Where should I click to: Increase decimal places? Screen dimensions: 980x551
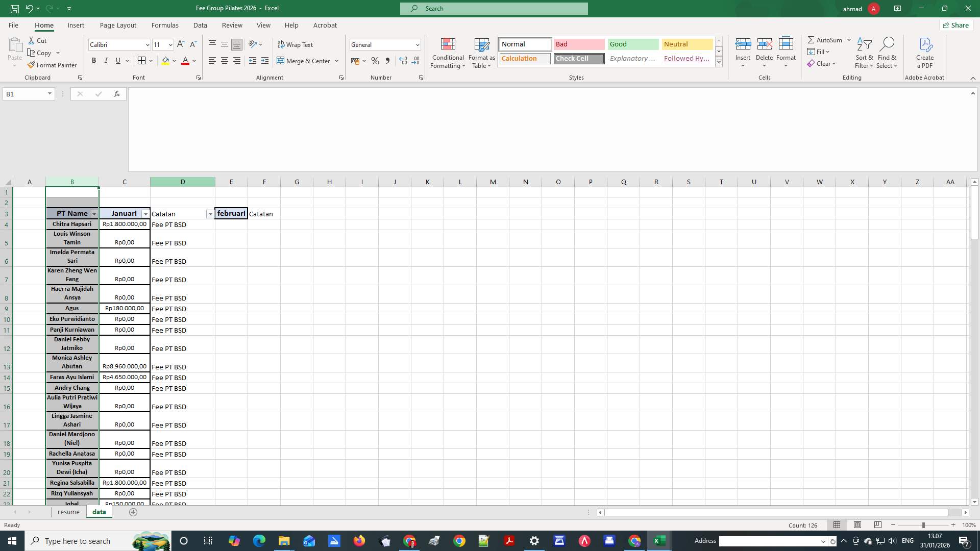click(x=403, y=61)
